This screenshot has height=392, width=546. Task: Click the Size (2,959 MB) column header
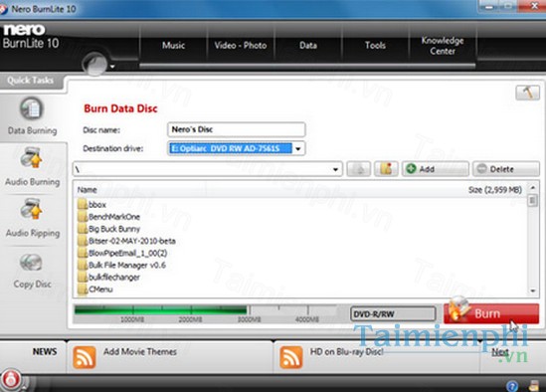point(495,190)
